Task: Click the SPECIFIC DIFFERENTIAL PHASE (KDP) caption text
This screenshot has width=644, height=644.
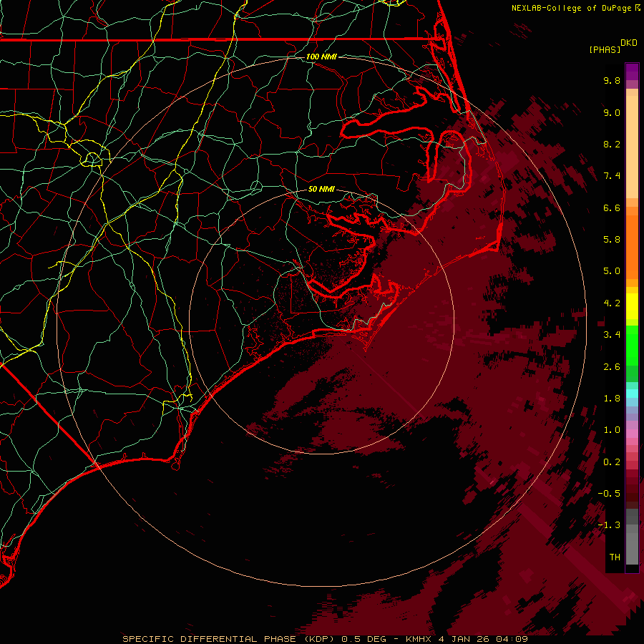Action: (230, 639)
